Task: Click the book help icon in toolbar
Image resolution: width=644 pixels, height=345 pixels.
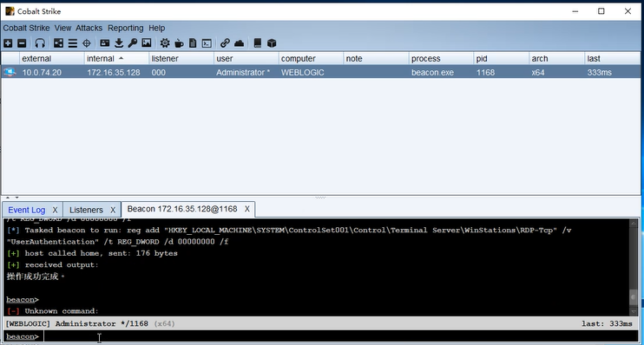Action: (258, 43)
